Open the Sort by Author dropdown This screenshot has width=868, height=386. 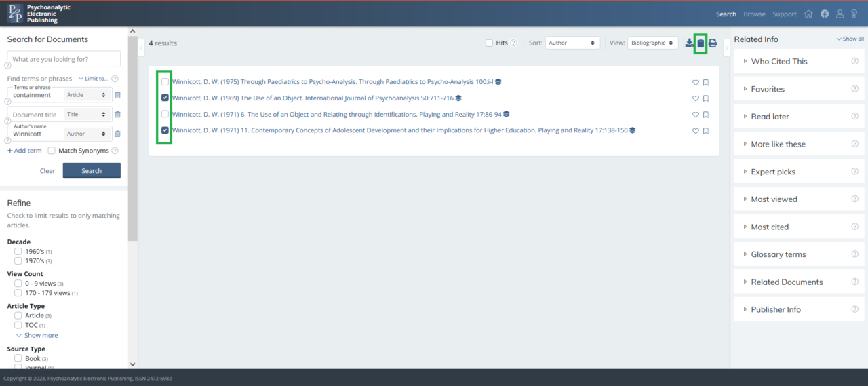pyautogui.click(x=572, y=43)
